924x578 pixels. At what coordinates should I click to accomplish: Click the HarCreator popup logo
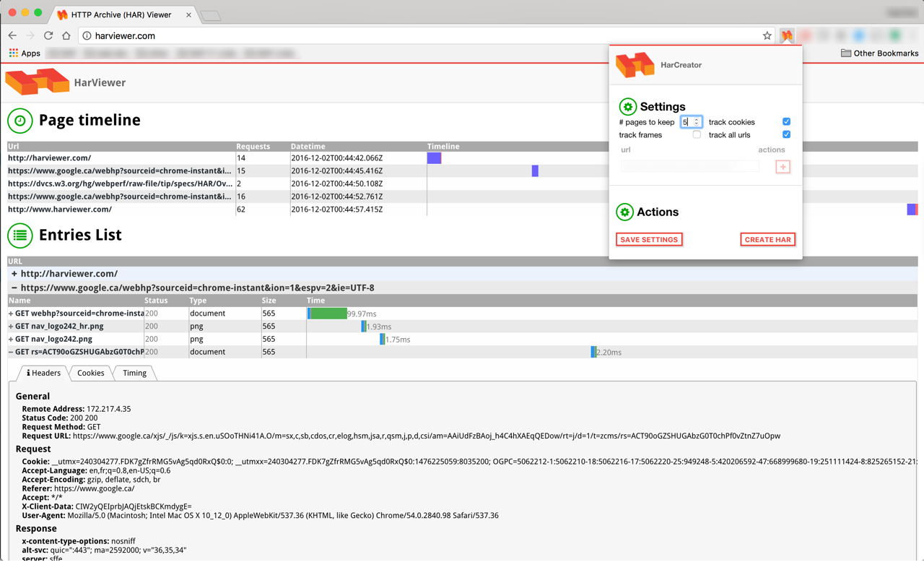click(635, 65)
